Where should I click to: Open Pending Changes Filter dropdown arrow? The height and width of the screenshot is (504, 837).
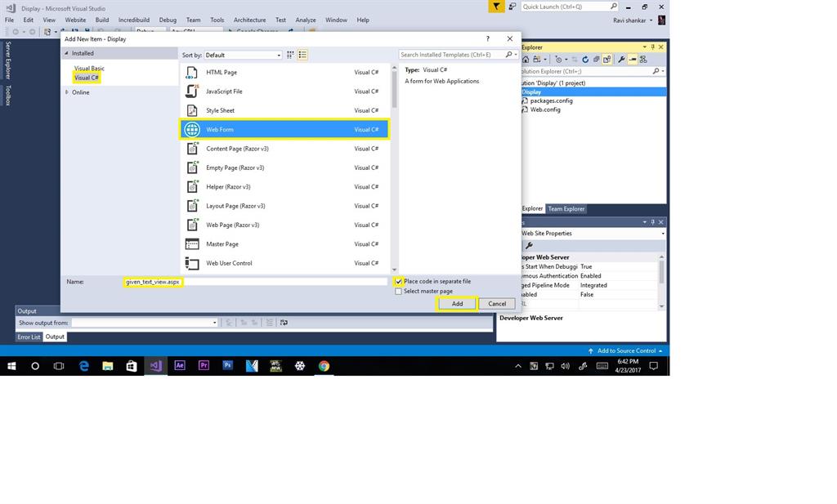[566, 59]
